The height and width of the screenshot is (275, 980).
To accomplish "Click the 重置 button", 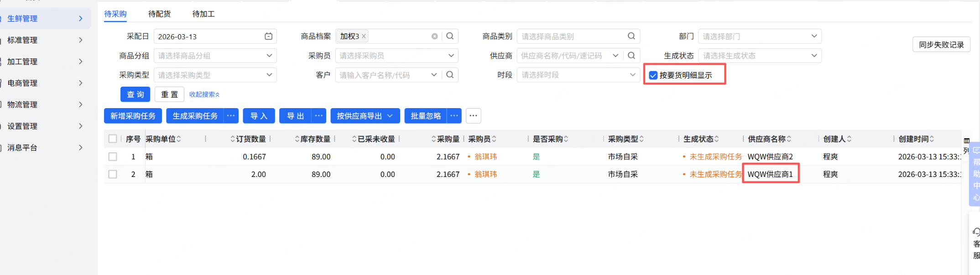I will 169,94.
